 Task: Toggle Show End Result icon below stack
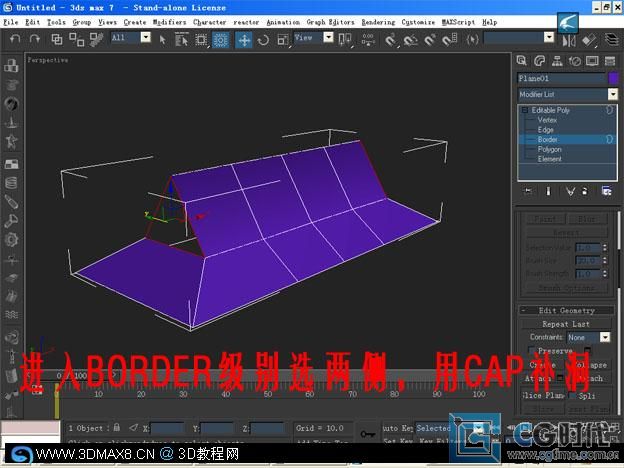pyautogui.click(x=548, y=191)
